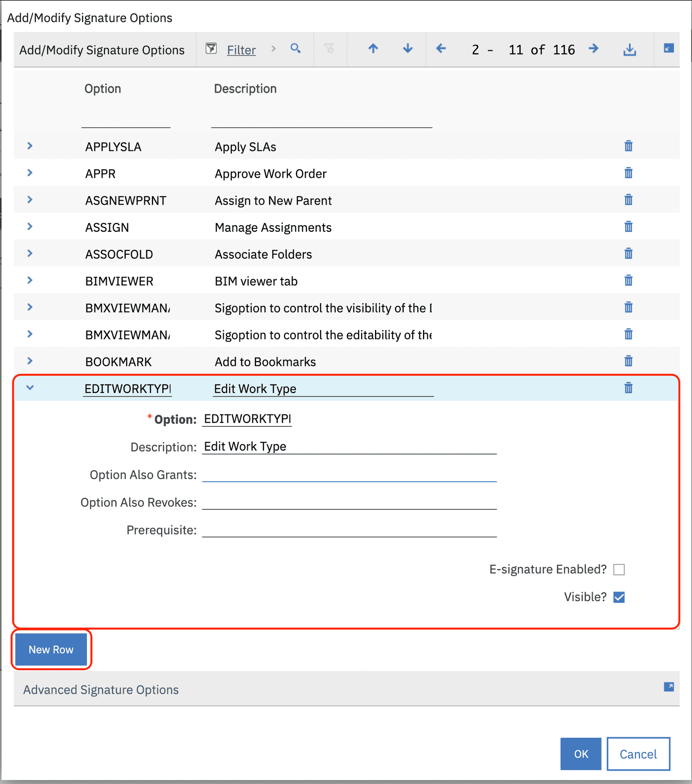The width and height of the screenshot is (692, 784).
Task: Expand the ASSOCFOLD row details
Action: (x=30, y=254)
